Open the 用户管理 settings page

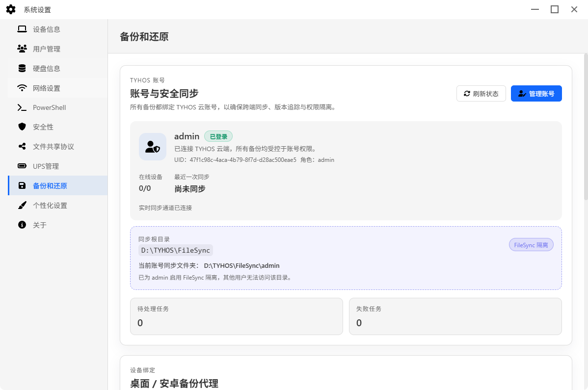[x=58, y=49]
